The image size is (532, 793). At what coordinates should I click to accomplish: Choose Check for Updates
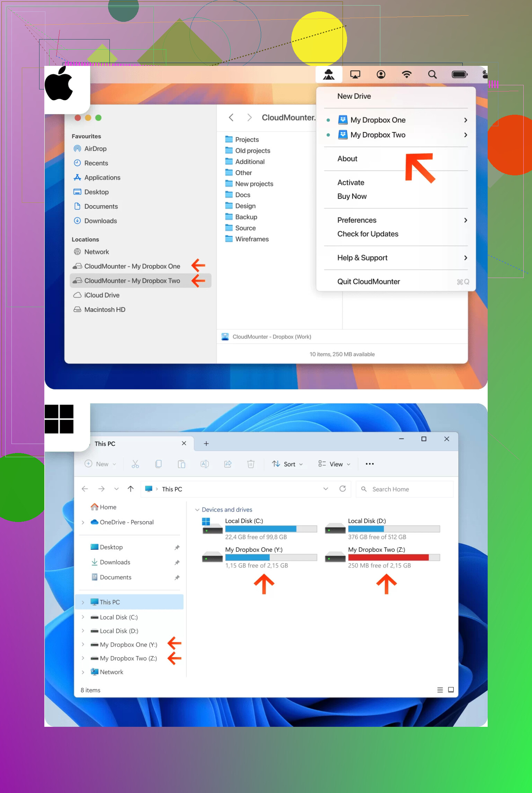click(368, 234)
